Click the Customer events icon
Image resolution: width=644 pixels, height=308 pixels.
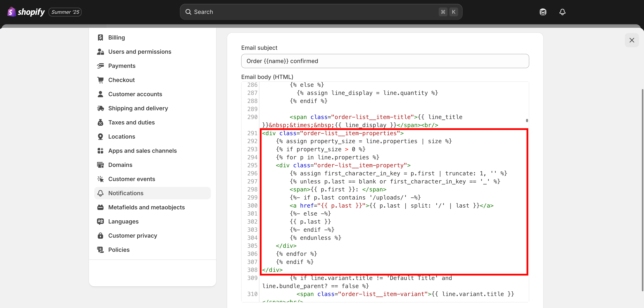pos(101,179)
